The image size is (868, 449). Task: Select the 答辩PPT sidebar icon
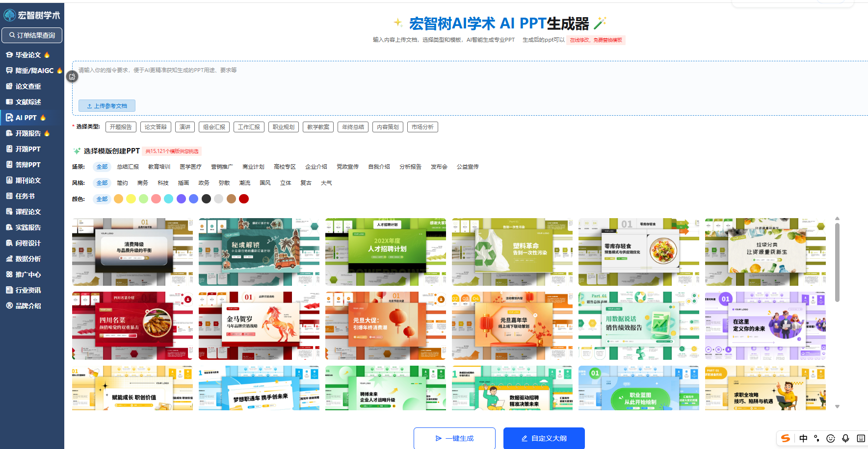coord(9,165)
